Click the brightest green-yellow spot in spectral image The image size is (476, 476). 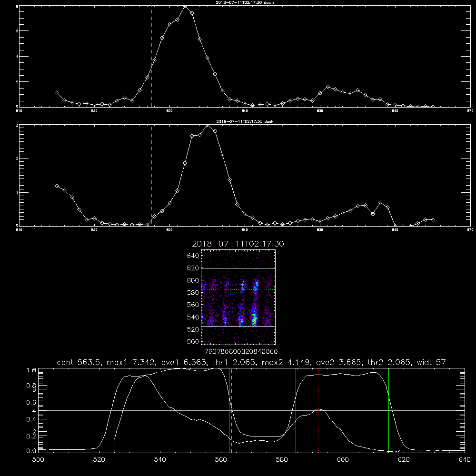(255, 319)
